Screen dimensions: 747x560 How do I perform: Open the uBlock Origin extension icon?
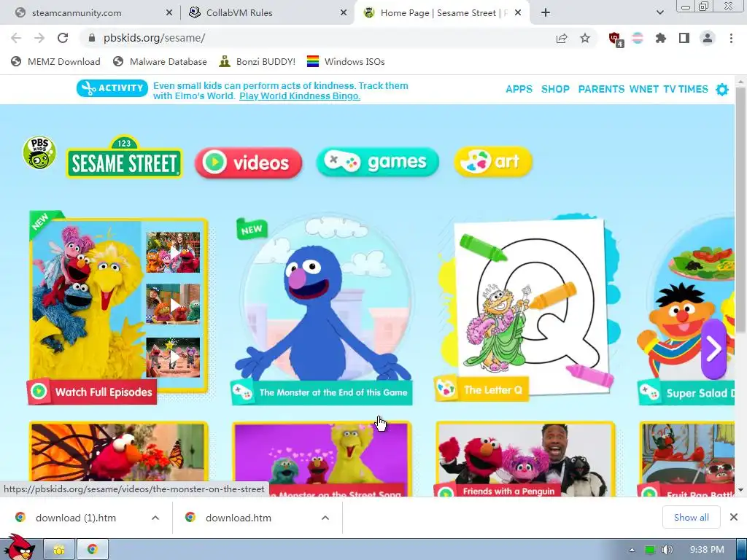coord(616,39)
